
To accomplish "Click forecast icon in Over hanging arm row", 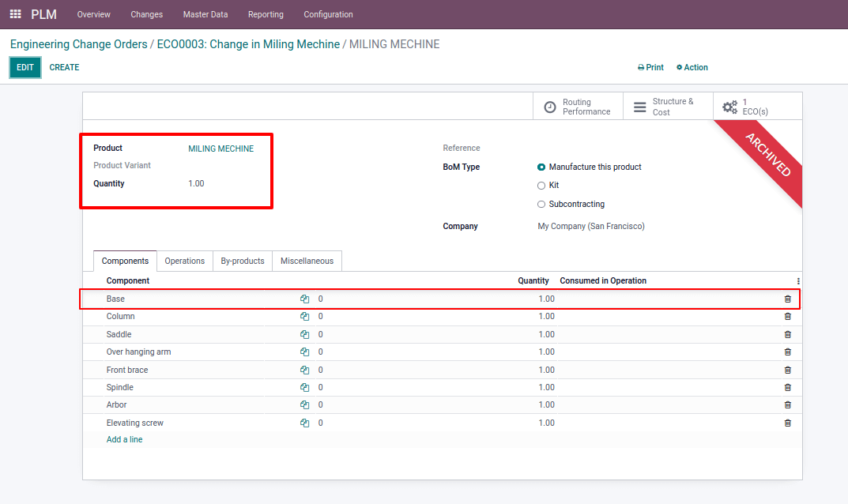I will click(x=304, y=352).
